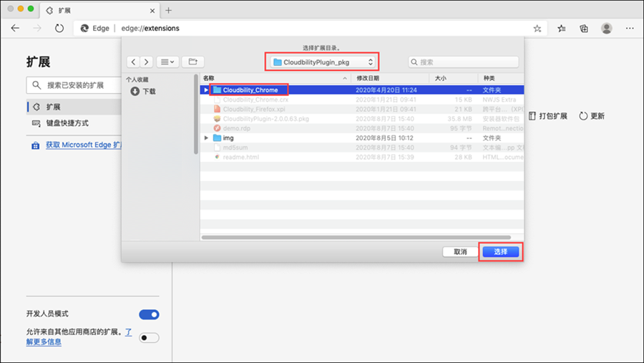Image resolution: width=644 pixels, height=363 pixels.
Task: Create new folder in file dialog
Action: [x=192, y=62]
